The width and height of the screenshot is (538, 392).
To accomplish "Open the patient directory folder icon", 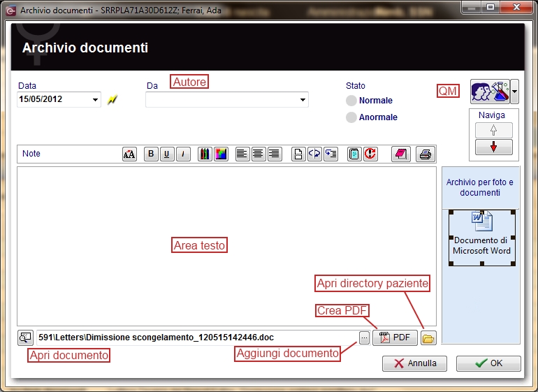I will (428, 338).
